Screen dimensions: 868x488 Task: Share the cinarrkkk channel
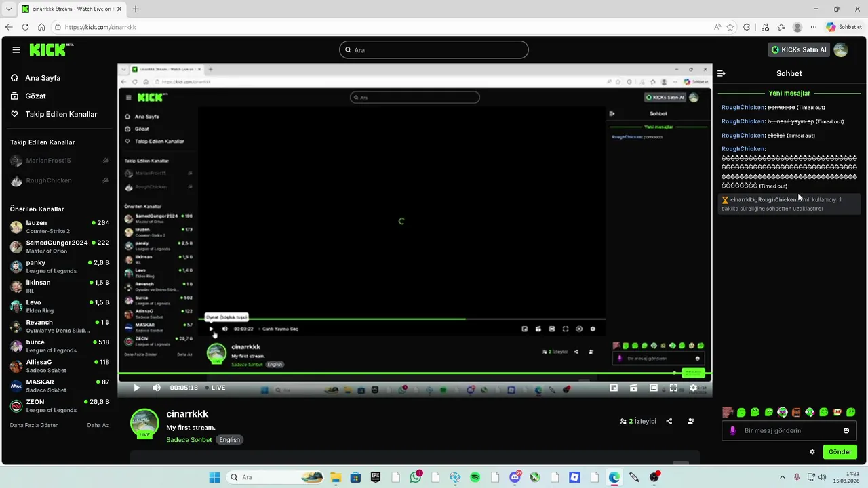(x=669, y=421)
